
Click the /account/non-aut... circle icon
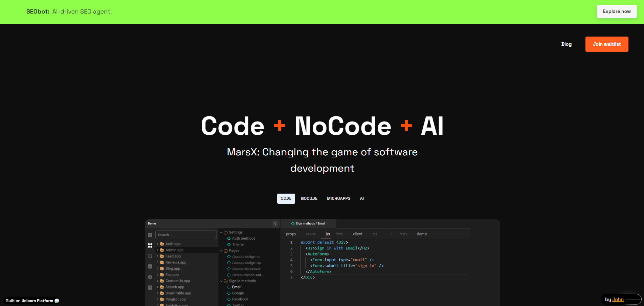(229, 275)
